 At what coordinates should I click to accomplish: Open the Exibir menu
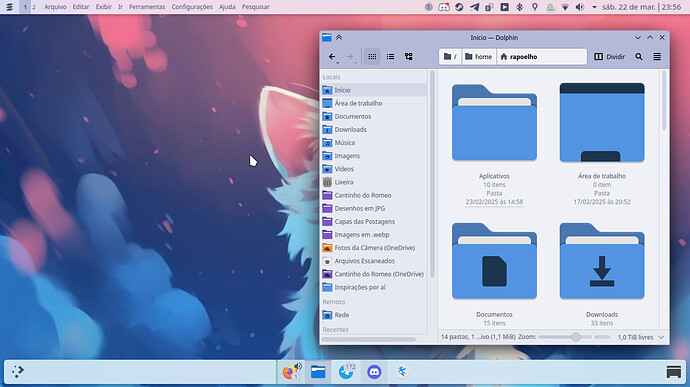point(104,7)
